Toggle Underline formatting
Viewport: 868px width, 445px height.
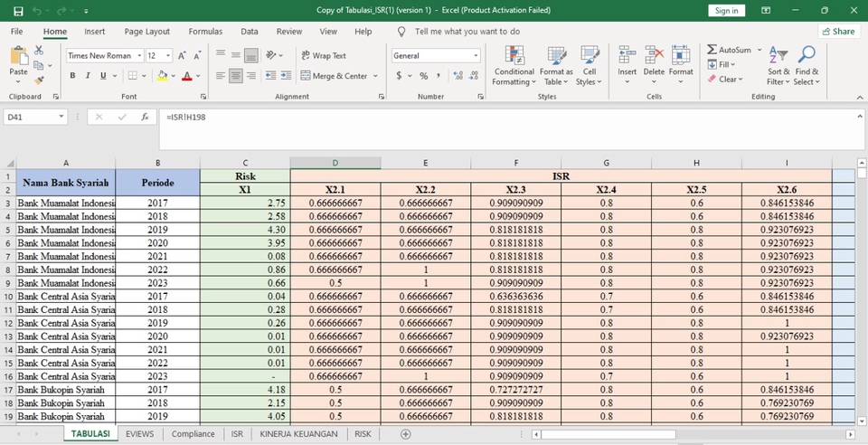(x=103, y=76)
